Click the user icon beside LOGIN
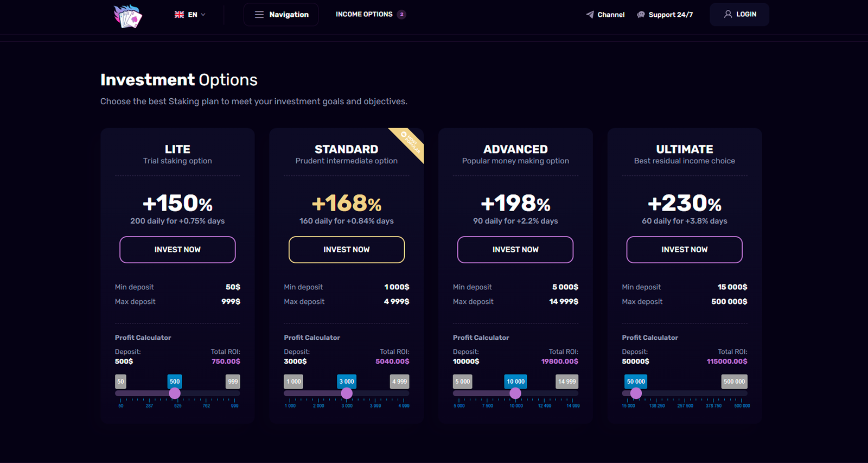This screenshot has height=463, width=868. point(728,14)
